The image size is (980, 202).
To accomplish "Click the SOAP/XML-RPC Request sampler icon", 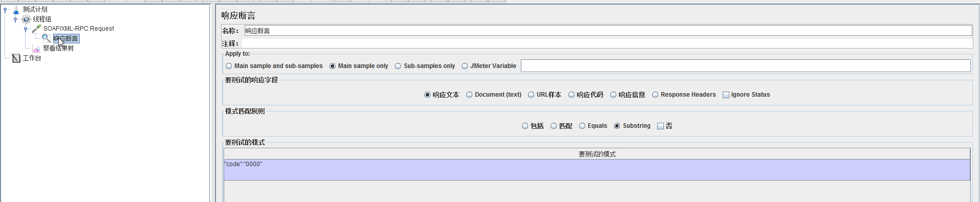I will coord(36,29).
